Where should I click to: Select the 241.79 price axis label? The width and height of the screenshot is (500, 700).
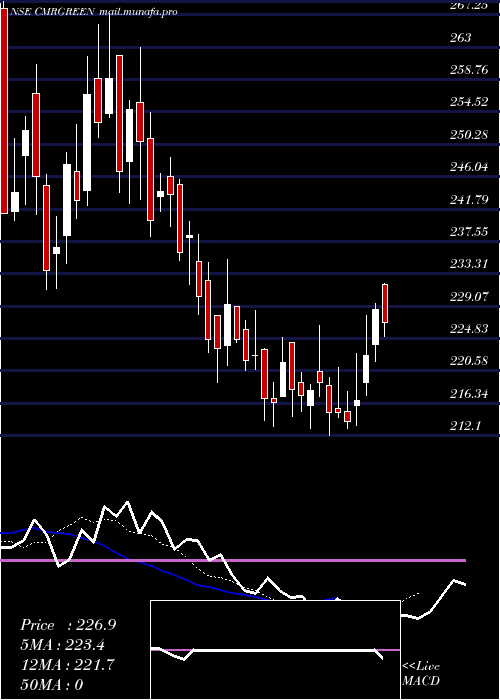[x=469, y=199]
